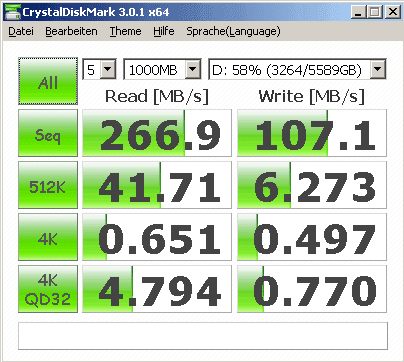Click the Seq write result 107.1
This screenshot has height=362, width=404.
point(312,133)
